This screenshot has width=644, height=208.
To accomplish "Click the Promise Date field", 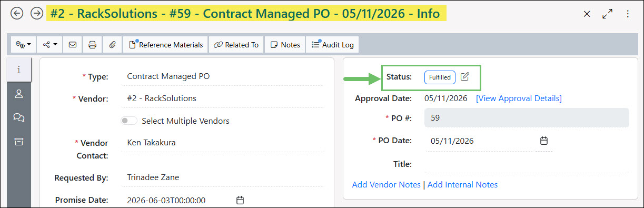I will pos(177,200).
